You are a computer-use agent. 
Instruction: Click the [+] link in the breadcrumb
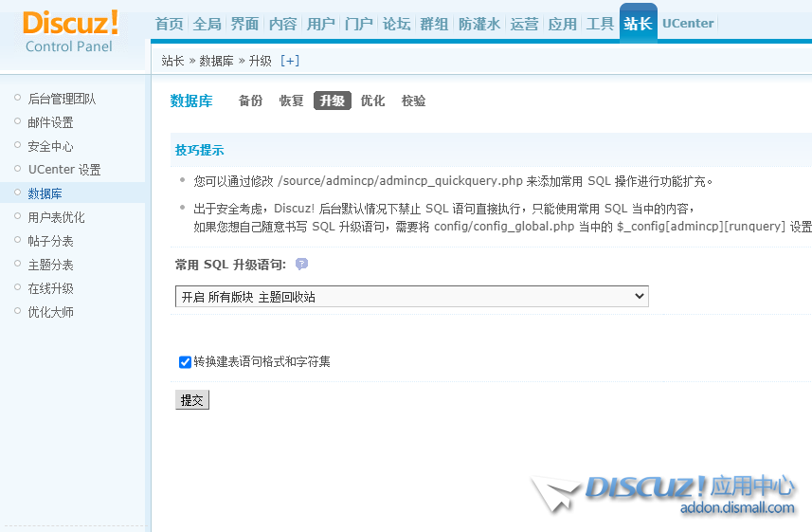290,61
